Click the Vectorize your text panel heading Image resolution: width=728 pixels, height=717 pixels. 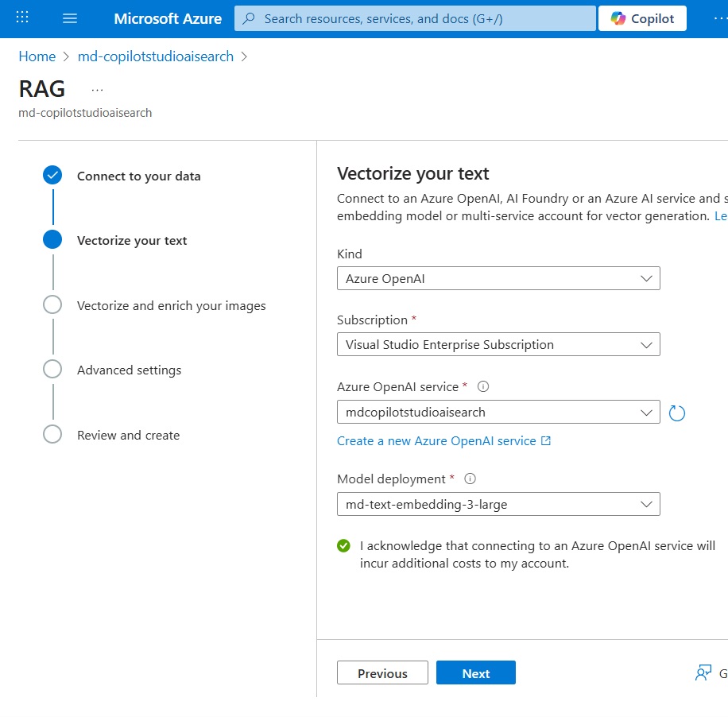click(412, 173)
